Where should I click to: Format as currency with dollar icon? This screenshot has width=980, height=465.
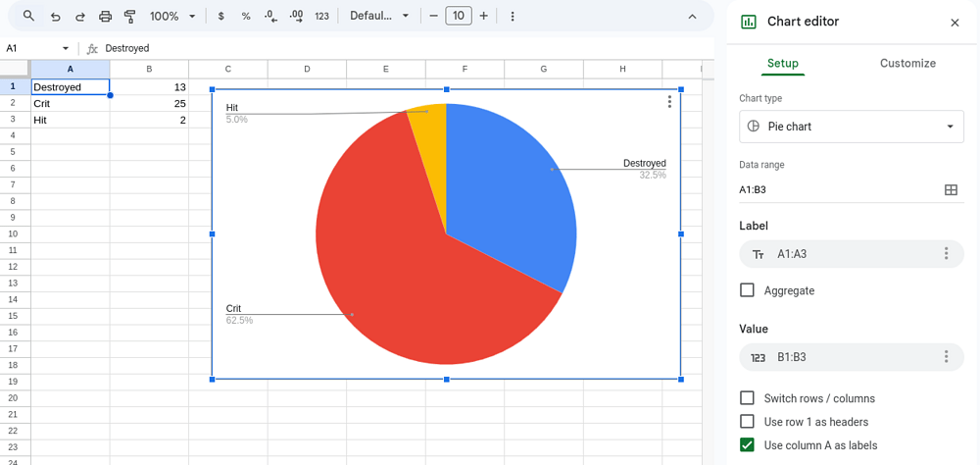221,16
